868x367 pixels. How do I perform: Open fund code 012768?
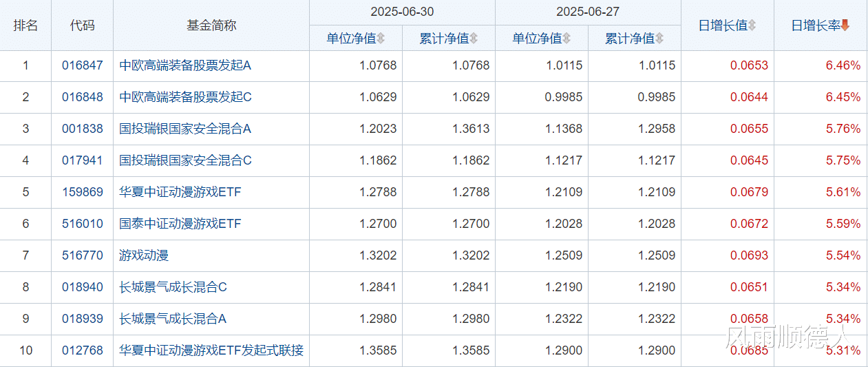(83, 350)
